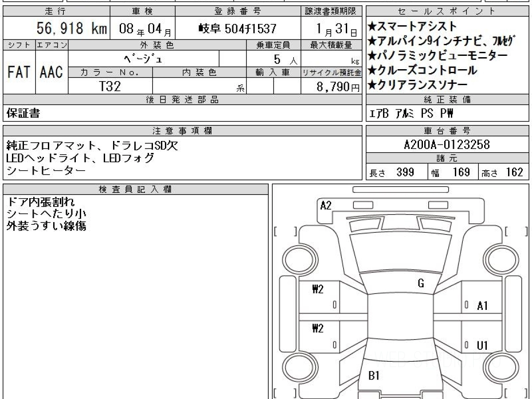Click the 最大積載量 header cell
Image resolution: width=532 pixels, height=399 pixels.
click(x=331, y=45)
